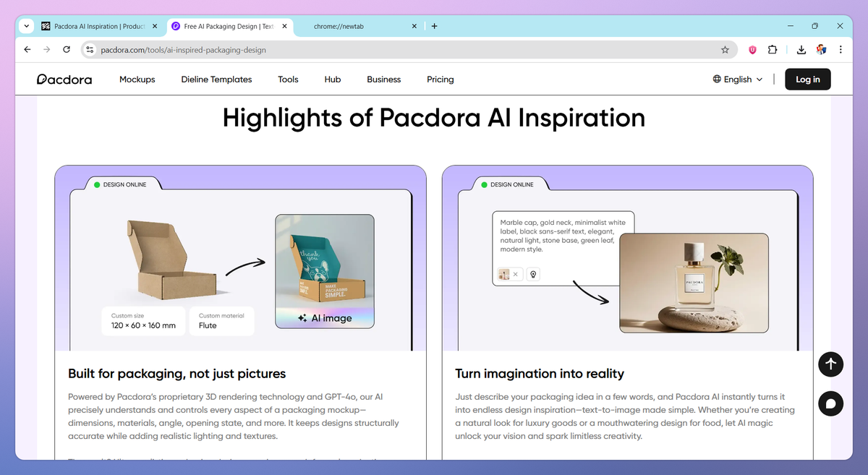This screenshot has width=868, height=475.
Task: Open the chat bubble support button
Action: pos(831,403)
